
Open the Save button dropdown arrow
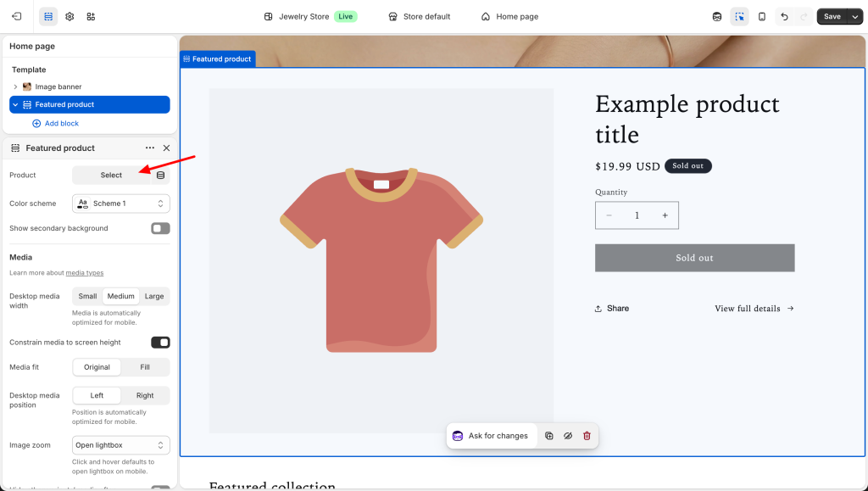[x=854, y=16]
